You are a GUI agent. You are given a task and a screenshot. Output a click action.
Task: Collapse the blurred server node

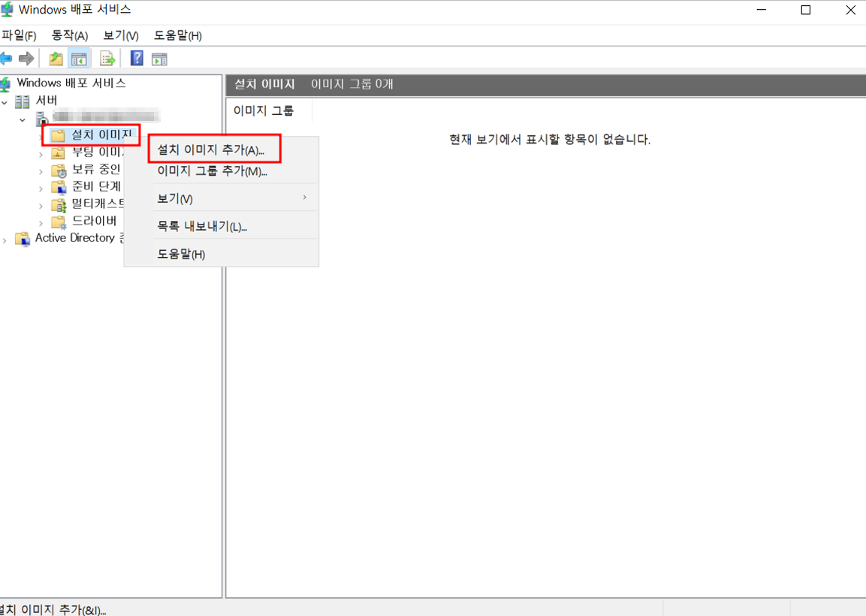(23, 120)
